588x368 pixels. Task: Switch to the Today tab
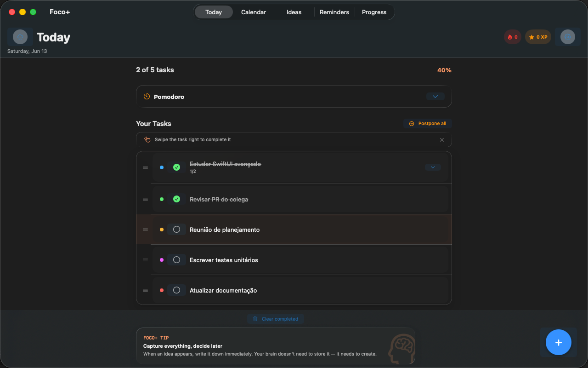214,12
